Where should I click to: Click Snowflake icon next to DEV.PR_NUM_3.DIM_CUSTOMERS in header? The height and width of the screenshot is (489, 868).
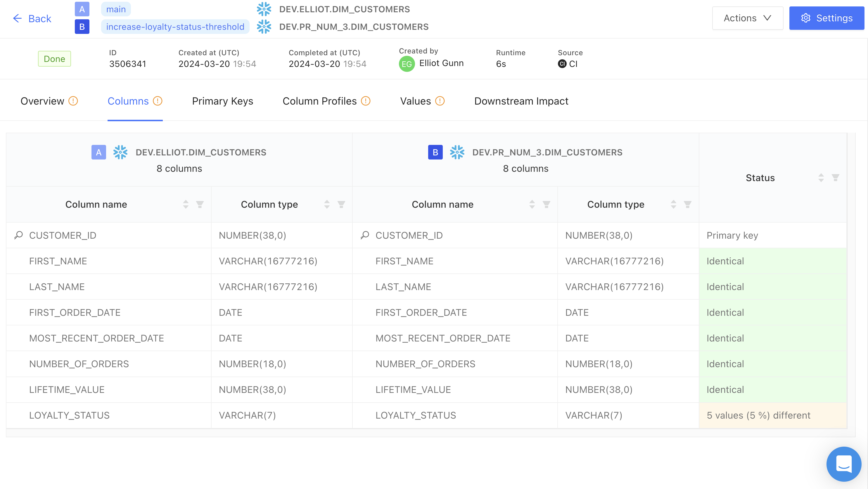click(x=264, y=27)
